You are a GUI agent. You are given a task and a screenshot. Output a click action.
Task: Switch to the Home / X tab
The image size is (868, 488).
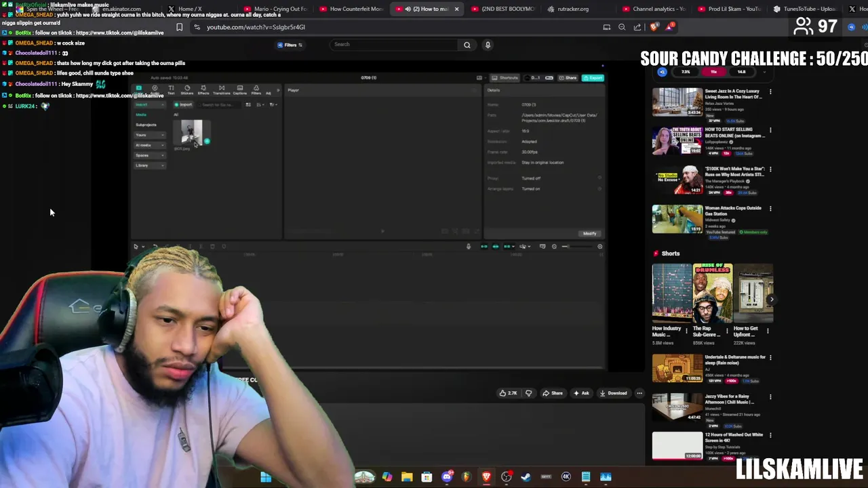coord(189,9)
